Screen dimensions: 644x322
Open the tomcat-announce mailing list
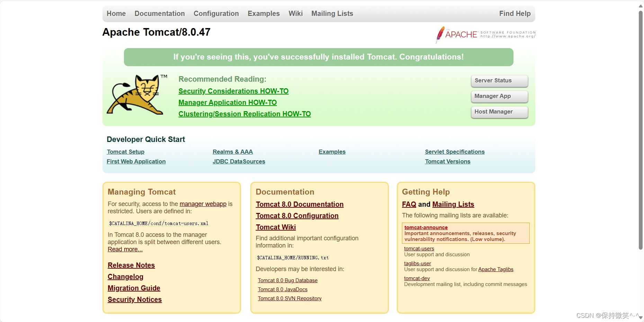point(426,227)
